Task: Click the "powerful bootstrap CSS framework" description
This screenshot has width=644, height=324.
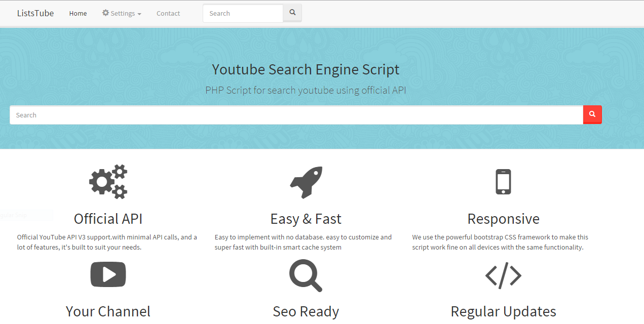Action: (500, 242)
